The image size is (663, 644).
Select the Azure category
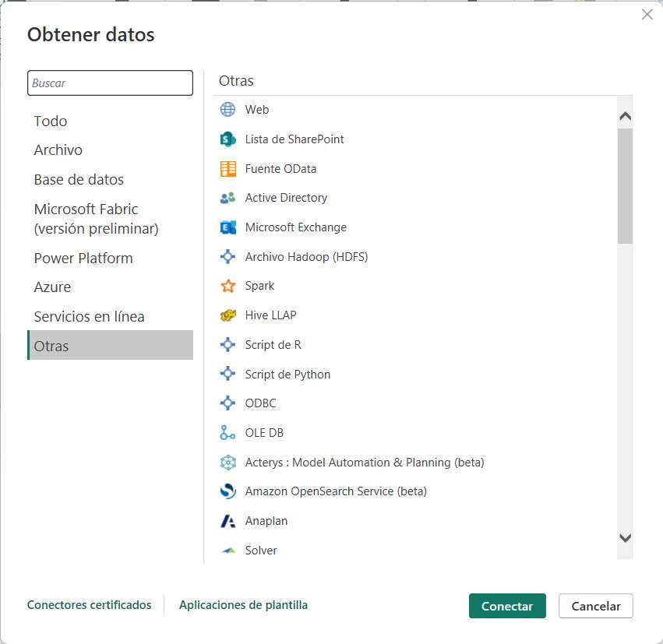[x=52, y=287]
